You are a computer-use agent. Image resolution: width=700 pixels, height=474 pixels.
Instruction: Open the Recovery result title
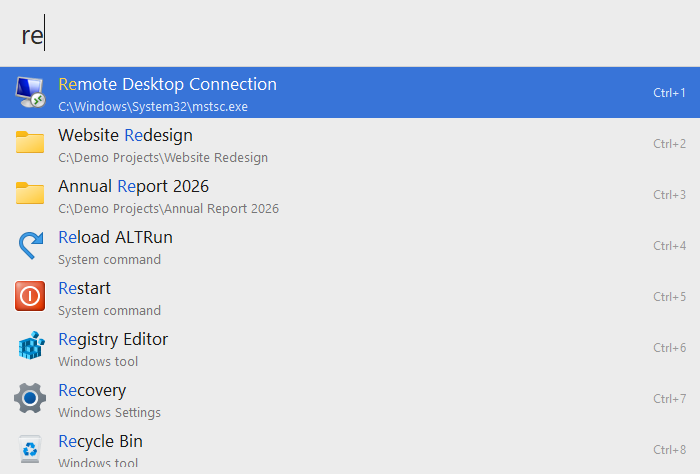tap(92, 391)
